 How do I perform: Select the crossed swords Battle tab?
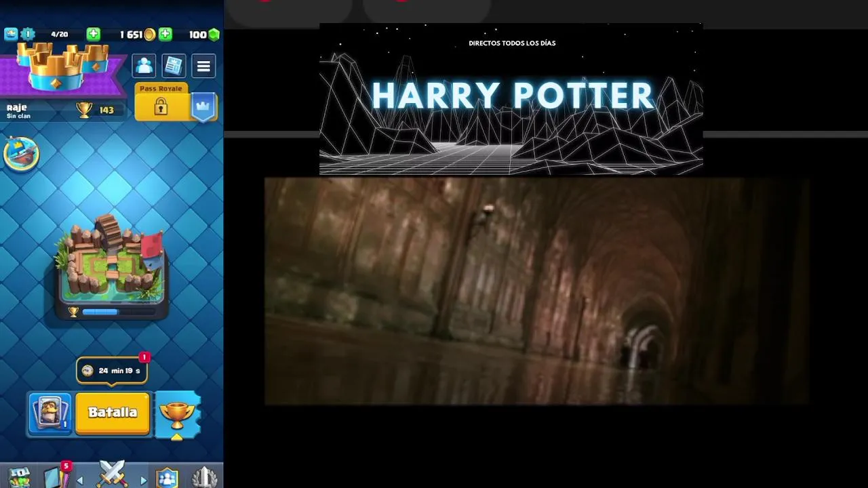(x=112, y=474)
